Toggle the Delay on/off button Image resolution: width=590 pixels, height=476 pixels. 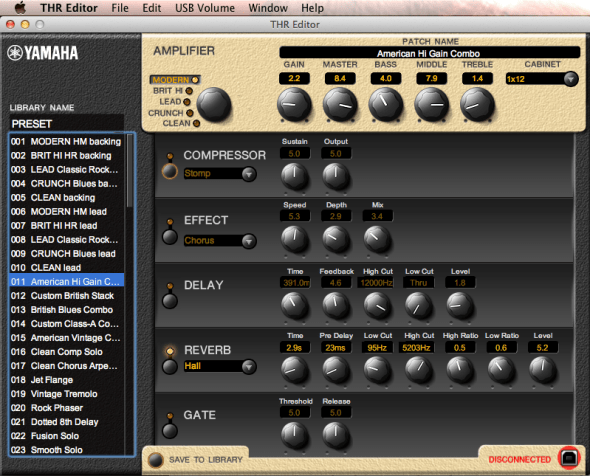coord(170,301)
